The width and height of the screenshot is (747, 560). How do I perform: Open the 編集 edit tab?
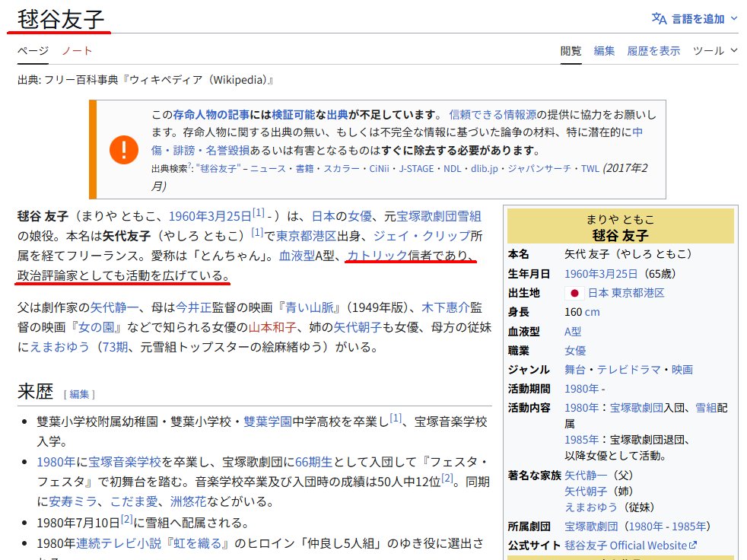click(x=604, y=51)
